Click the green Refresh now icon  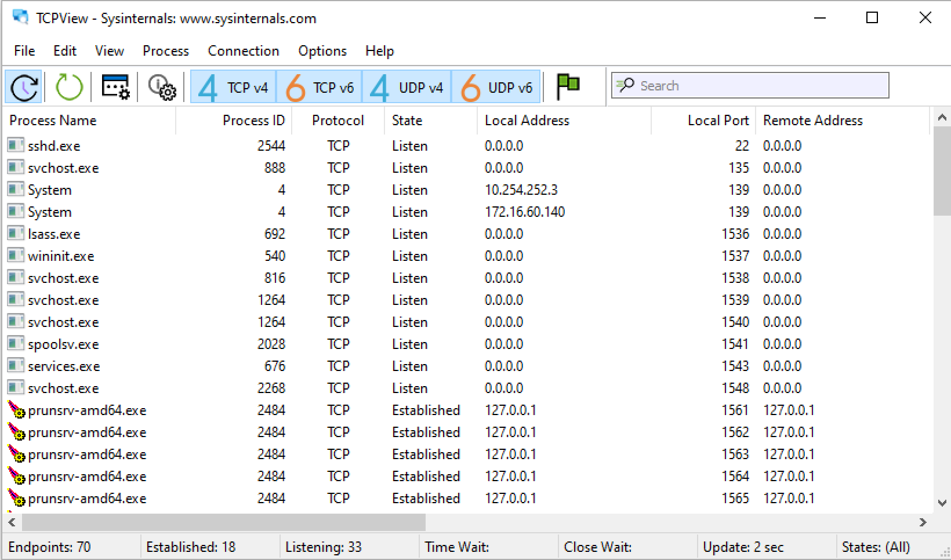tap(69, 87)
